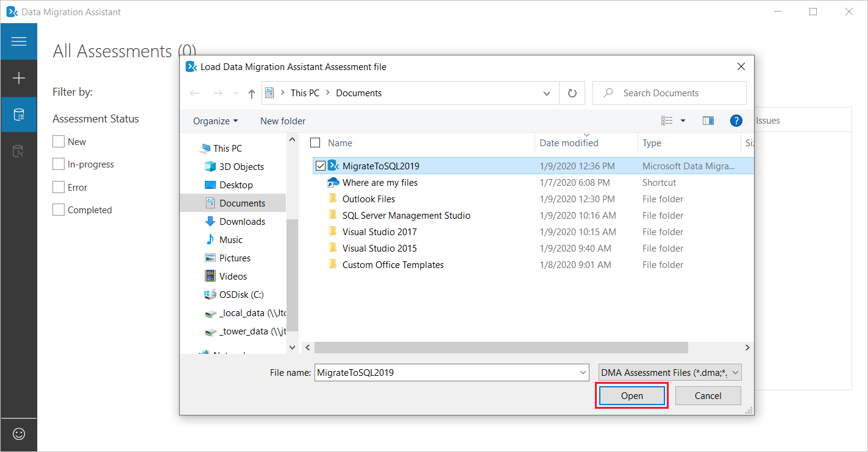This screenshot has width=868, height=452.
Task: Click the Cancel button
Action: pyautogui.click(x=708, y=395)
